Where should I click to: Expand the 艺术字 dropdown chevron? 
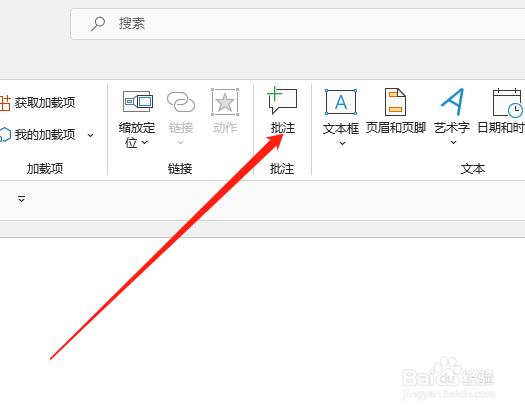click(453, 143)
